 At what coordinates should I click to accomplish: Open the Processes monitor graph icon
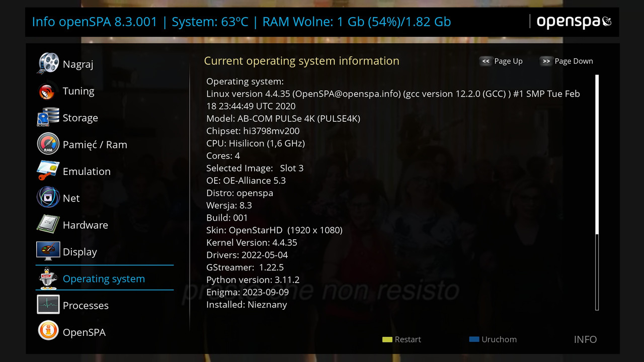pyautogui.click(x=48, y=305)
